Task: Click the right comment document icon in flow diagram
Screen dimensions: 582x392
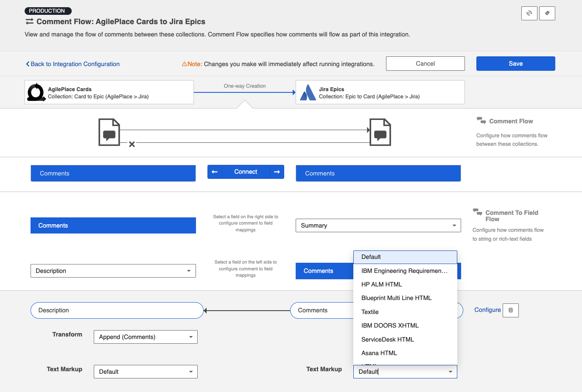Action: pos(380,132)
